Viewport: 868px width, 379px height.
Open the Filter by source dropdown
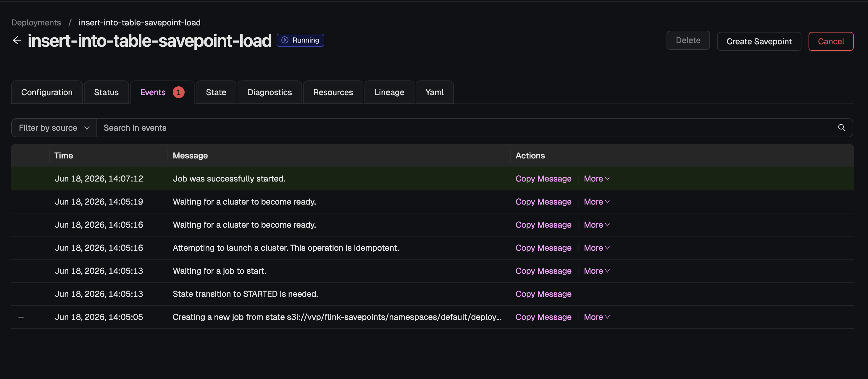pyautogui.click(x=54, y=128)
